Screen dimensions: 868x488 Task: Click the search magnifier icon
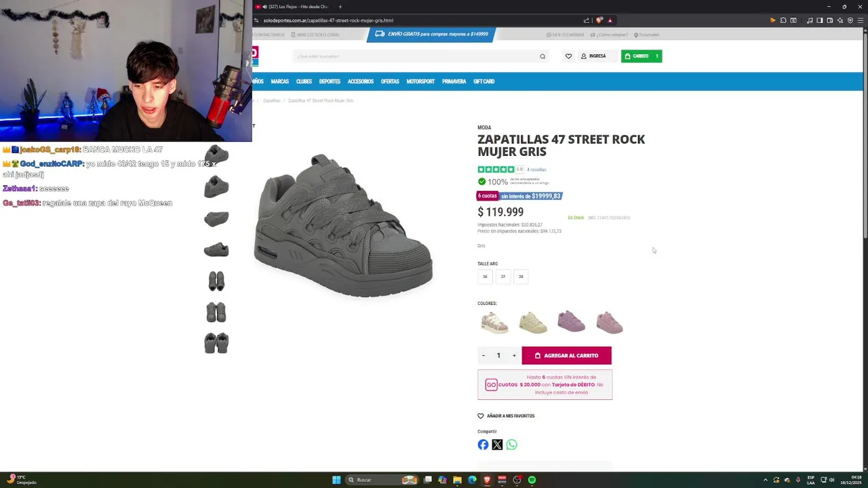tap(542, 56)
